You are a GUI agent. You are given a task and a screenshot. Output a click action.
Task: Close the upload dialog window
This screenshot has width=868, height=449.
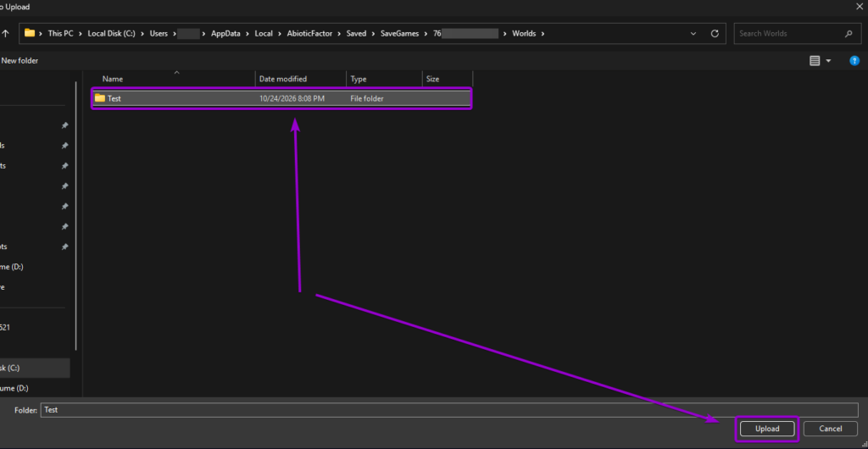tap(860, 7)
